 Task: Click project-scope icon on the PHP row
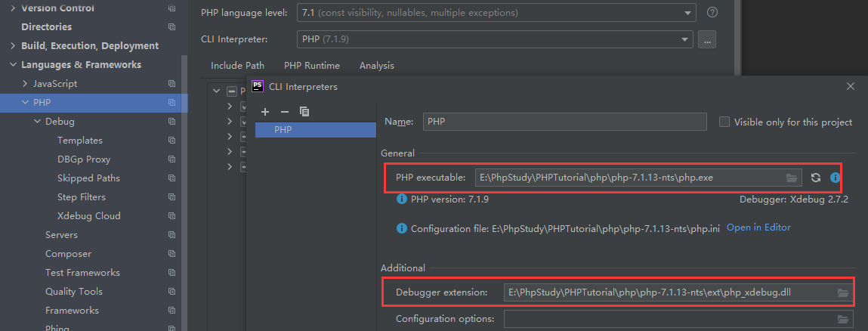point(172,103)
